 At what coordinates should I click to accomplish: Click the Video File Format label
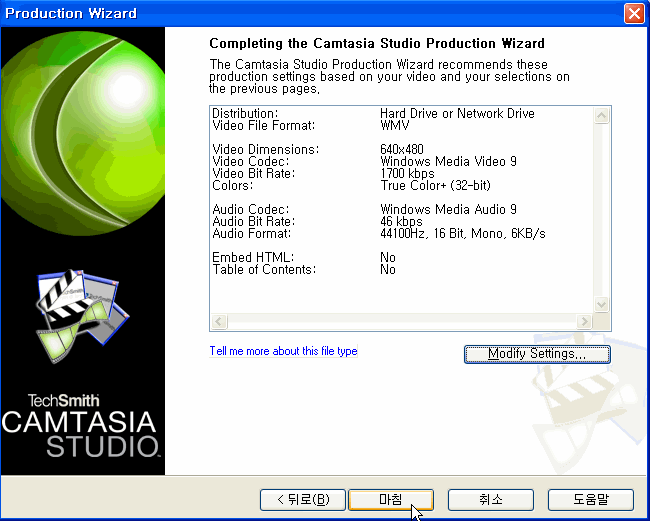(264, 126)
